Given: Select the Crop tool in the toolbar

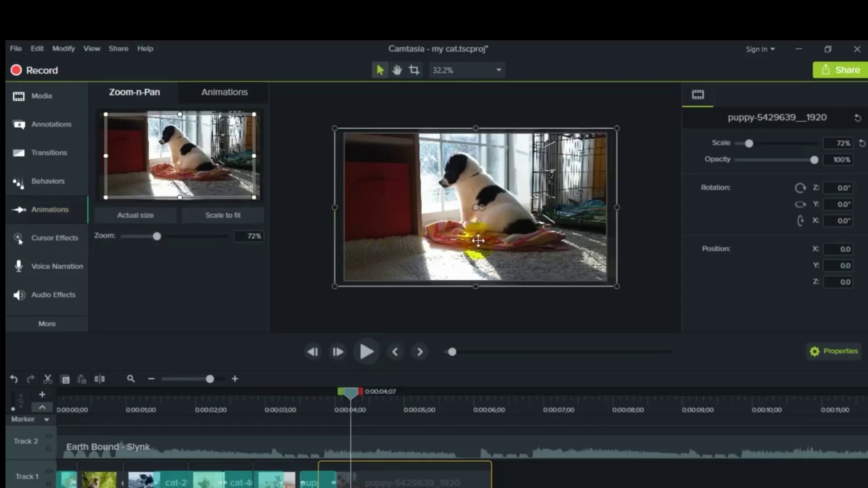Looking at the screenshot, I should tap(414, 70).
